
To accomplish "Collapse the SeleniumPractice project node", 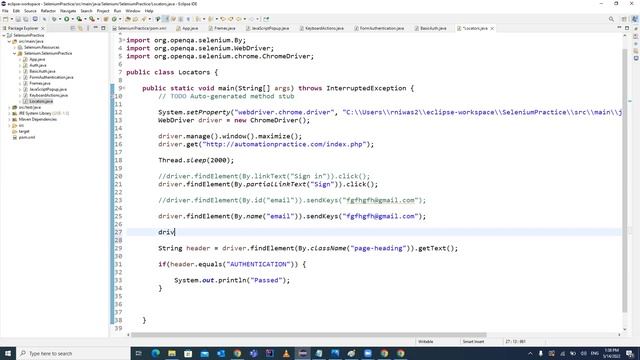I will pyautogui.click(x=4, y=36).
